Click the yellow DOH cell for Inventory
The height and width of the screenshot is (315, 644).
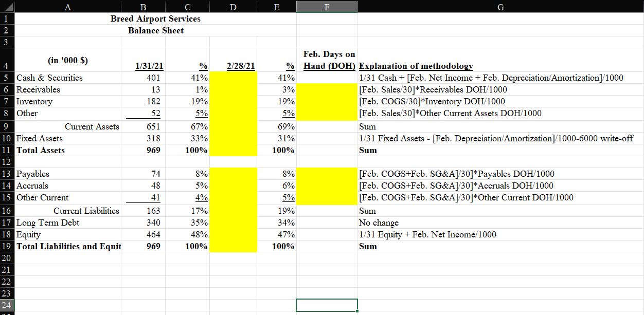327,101
